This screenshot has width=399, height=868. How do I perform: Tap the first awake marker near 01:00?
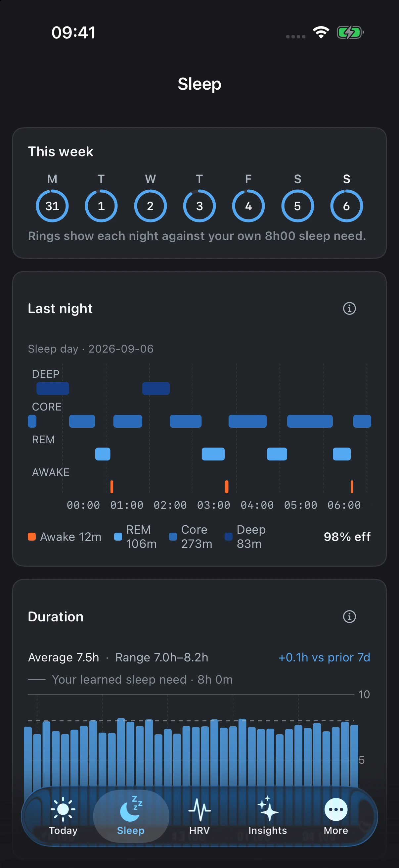pyautogui.click(x=112, y=487)
